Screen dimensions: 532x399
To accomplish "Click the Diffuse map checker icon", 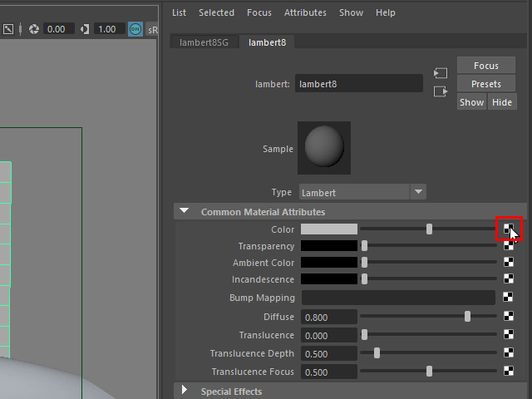I will 508,317.
